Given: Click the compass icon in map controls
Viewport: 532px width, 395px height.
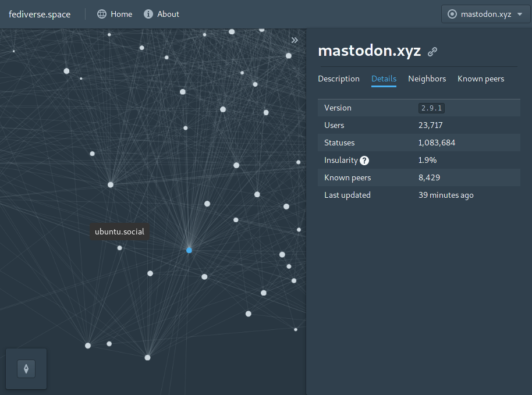Looking at the screenshot, I should 26,369.
